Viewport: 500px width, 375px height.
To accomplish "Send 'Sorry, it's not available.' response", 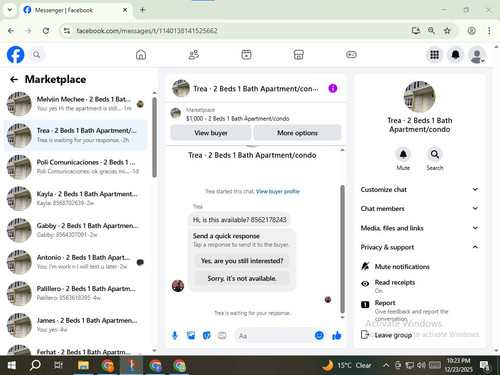I will 242,278.
